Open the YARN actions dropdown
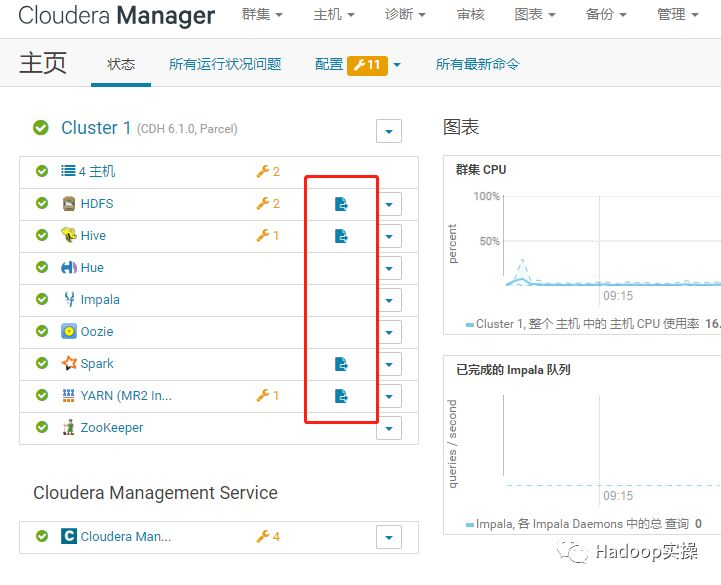721x585 pixels. (389, 396)
